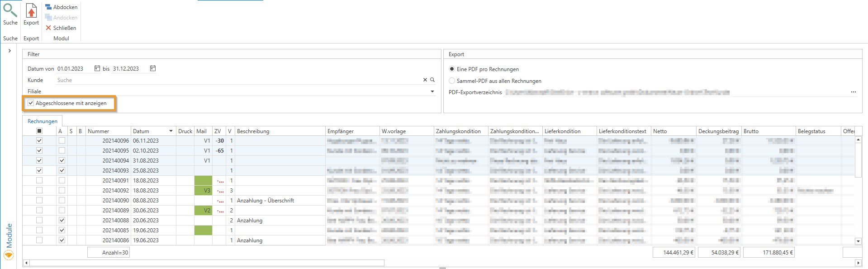
Task: Click the Kunde search magnifier icon
Action: [432, 80]
